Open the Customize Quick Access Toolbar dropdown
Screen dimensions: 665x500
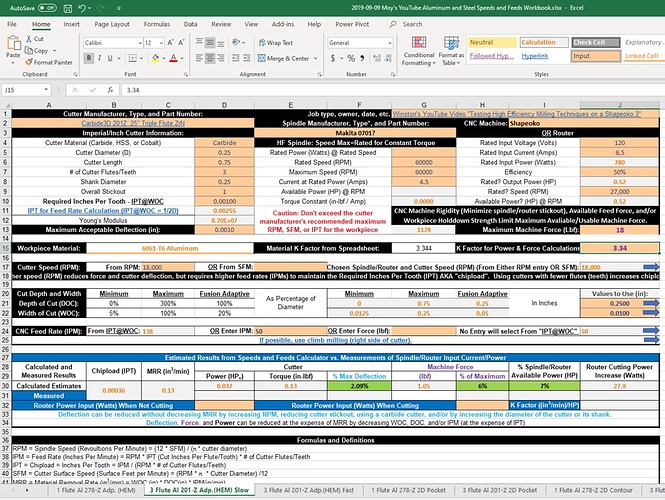tap(119, 8)
